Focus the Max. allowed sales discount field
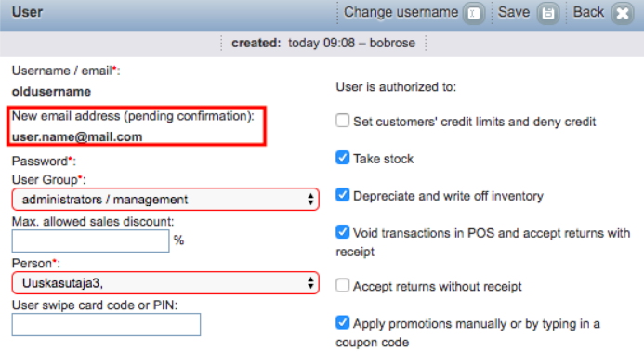The image size is (644, 363). pos(90,240)
